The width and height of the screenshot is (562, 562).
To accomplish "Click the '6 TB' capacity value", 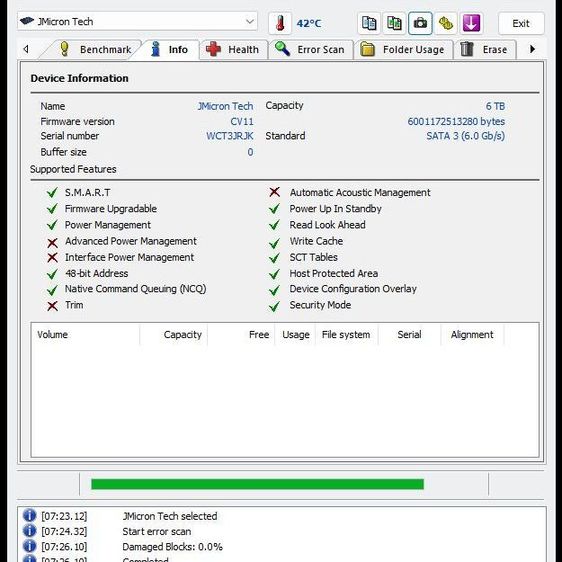I will click(x=495, y=106).
